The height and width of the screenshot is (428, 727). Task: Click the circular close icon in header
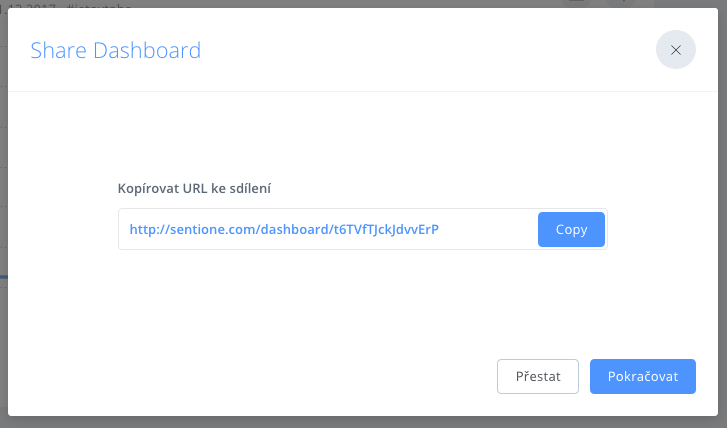(676, 50)
